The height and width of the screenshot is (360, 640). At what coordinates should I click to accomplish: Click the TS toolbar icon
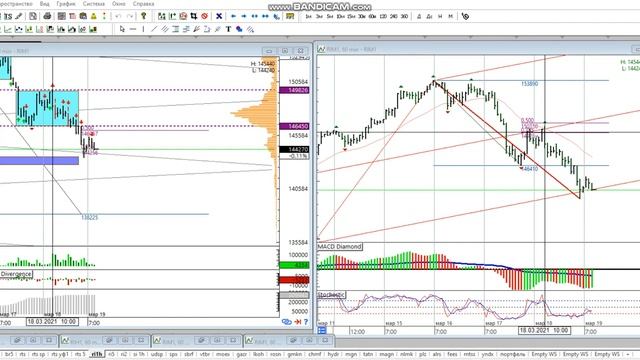click(8, 16)
